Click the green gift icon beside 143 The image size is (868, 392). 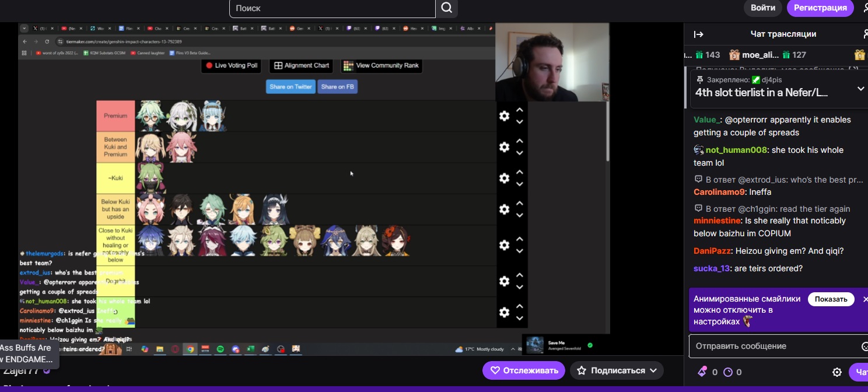(x=699, y=55)
